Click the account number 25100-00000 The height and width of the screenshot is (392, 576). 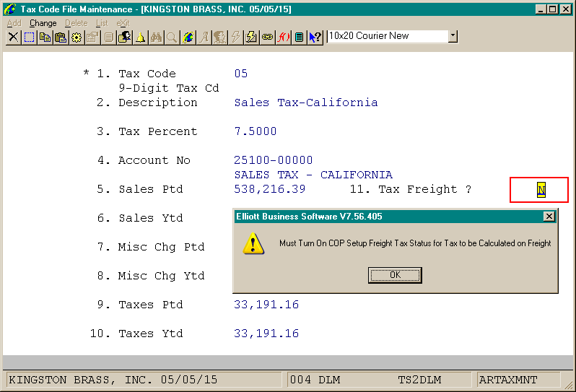[274, 160]
